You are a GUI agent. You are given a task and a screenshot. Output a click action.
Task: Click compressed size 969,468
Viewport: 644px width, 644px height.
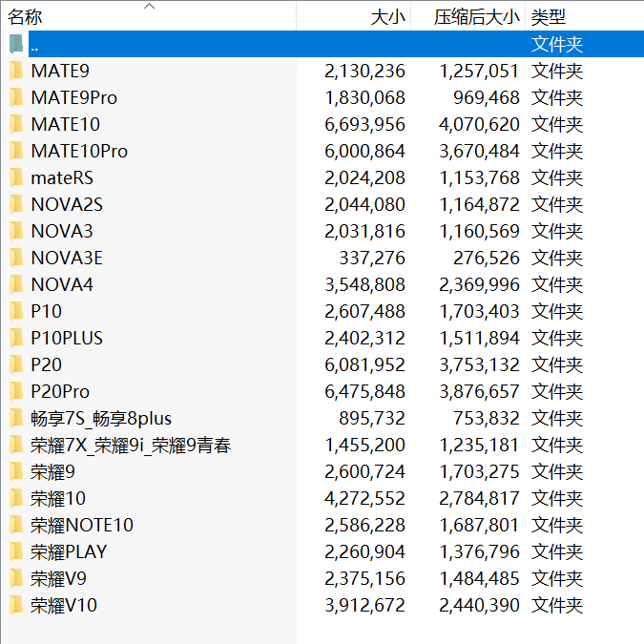[487, 97]
